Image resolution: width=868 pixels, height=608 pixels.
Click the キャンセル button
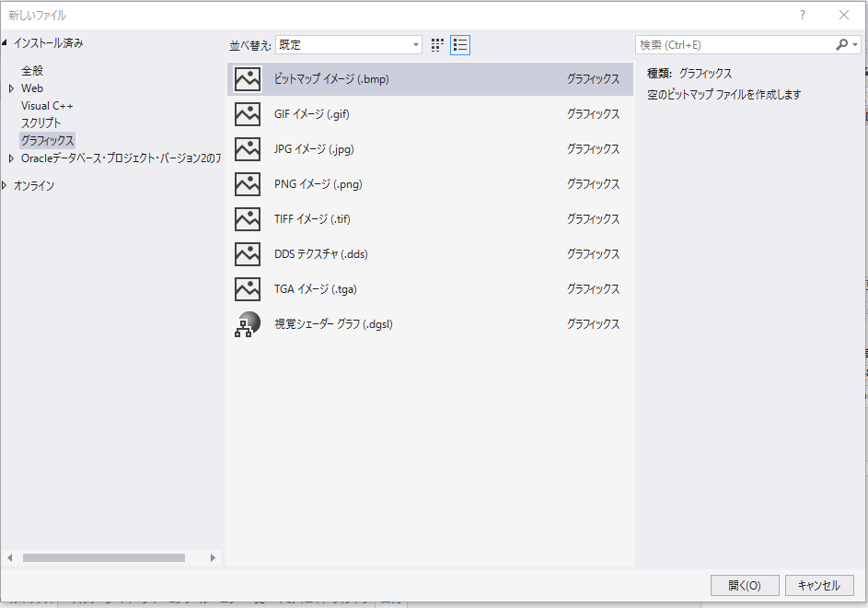818,585
